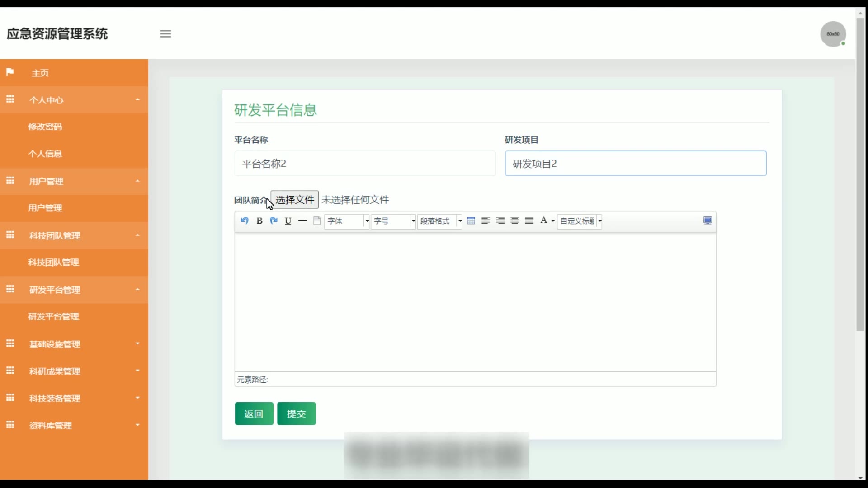Select 修改密码 sidebar item
The width and height of the screenshot is (868, 488).
point(45,127)
